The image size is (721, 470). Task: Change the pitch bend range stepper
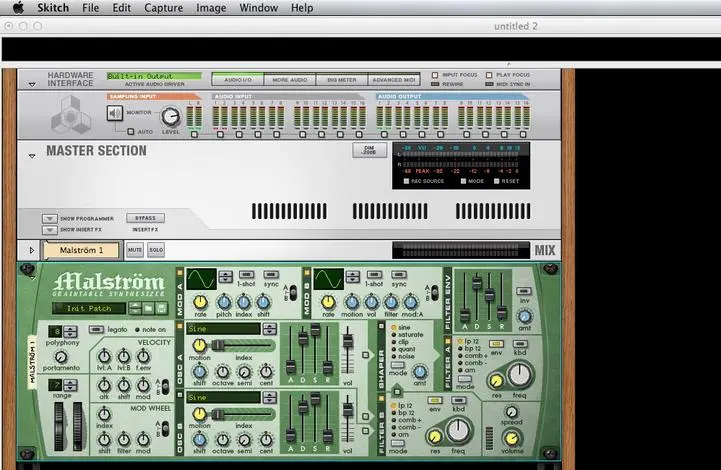[x=70, y=385]
